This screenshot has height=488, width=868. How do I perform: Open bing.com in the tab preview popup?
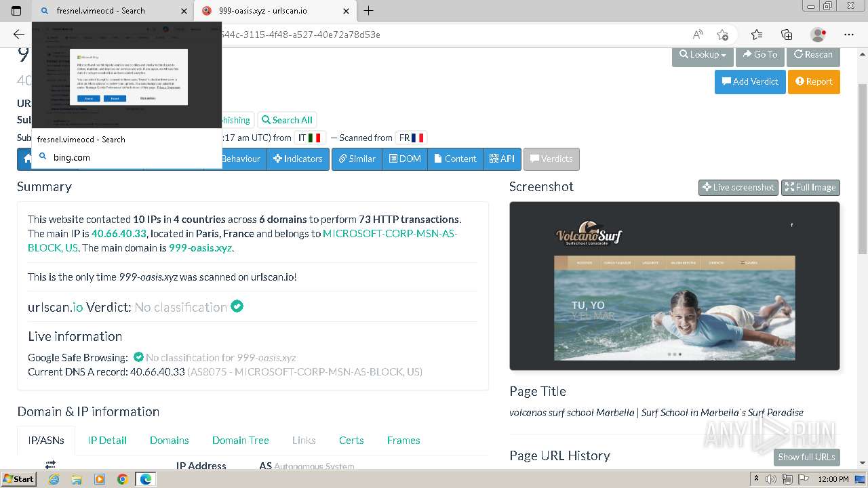(x=72, y=157)
